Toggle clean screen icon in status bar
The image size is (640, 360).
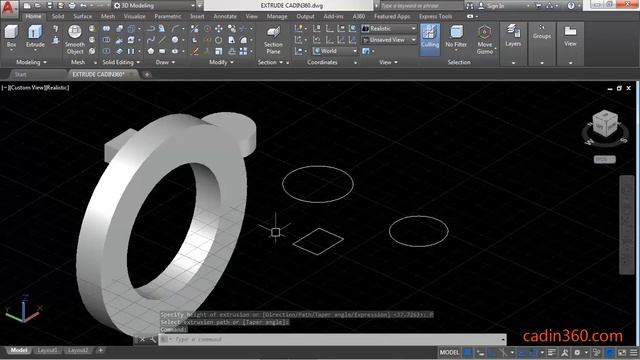622,352
